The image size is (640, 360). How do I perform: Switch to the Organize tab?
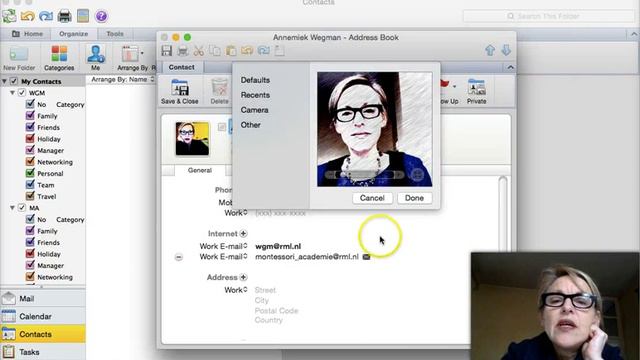click(73, 34)
